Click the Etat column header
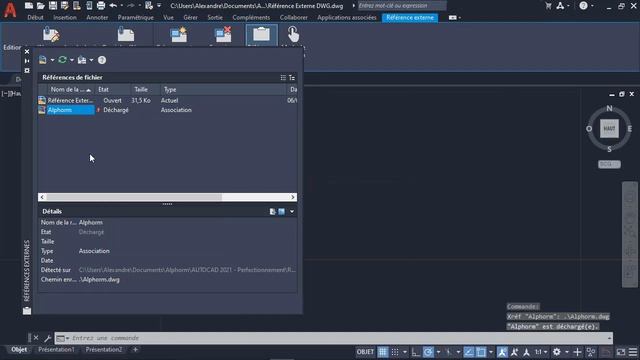Screen dimensions: 640x360 [113, 89]
